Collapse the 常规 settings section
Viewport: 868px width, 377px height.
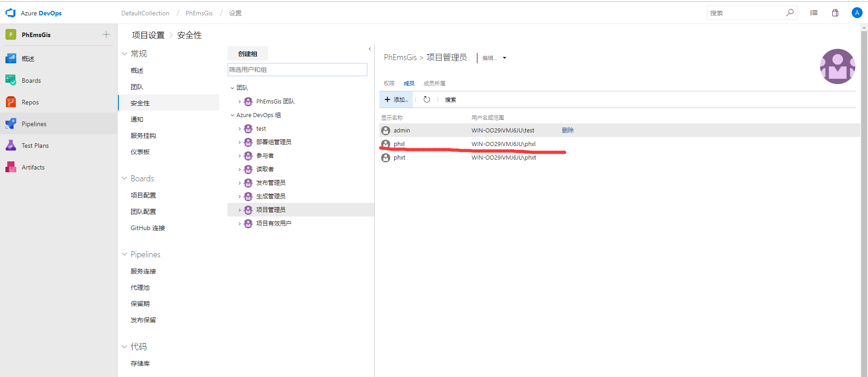124,54
